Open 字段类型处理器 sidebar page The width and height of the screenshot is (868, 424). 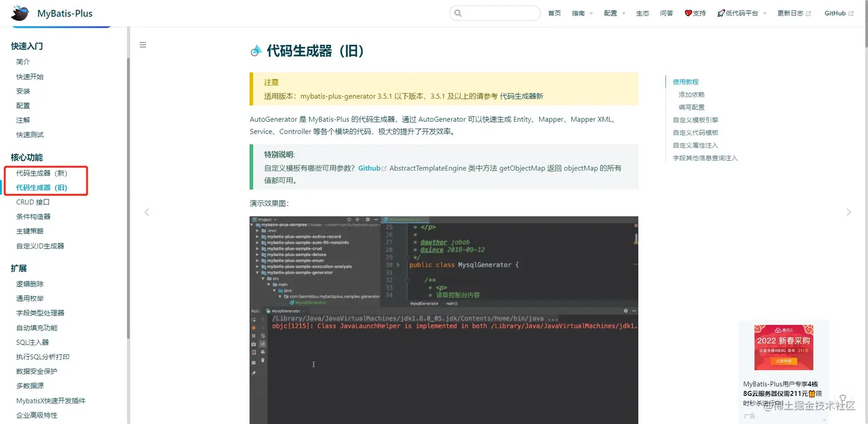pyautogui.click(x=40, y=313)
